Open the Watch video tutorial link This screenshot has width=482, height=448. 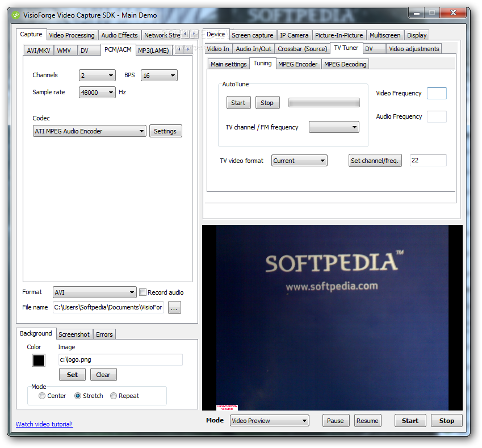point(44,424)
